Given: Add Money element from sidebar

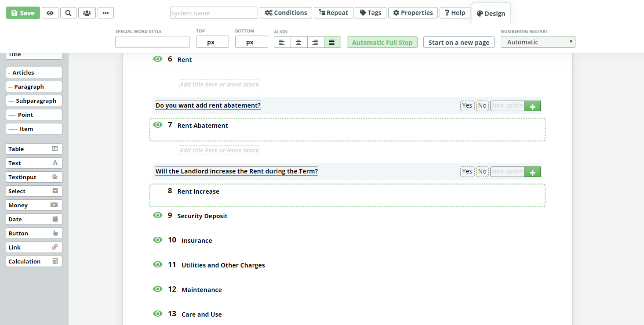Looking at the screenshot, I should (x=34, y=205).
